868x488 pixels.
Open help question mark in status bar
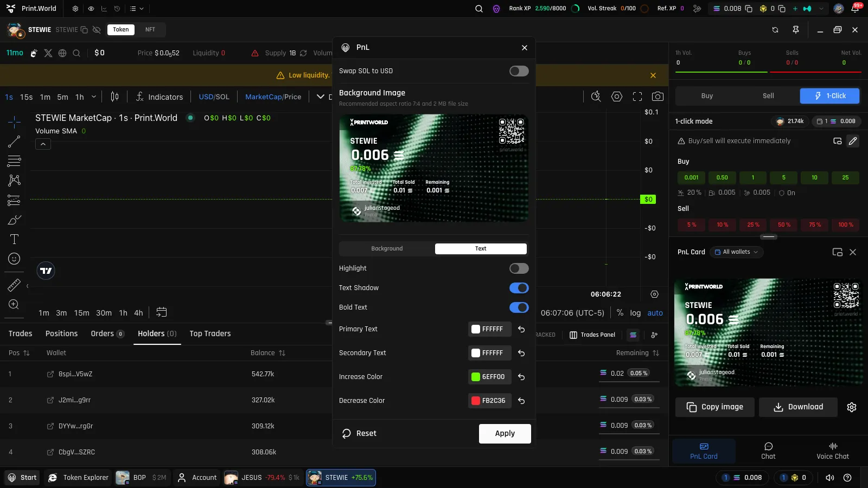pyautogui.click(x=847, y=478)
